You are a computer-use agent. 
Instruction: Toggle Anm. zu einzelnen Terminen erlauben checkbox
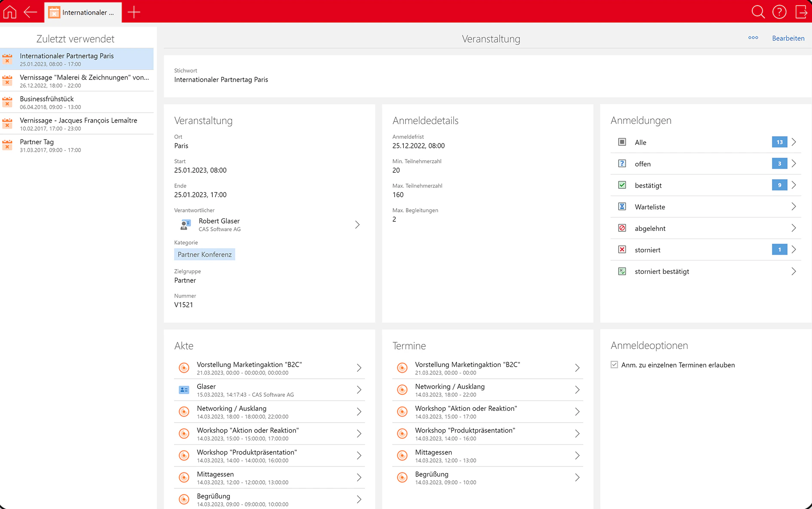tap(614, 365)
